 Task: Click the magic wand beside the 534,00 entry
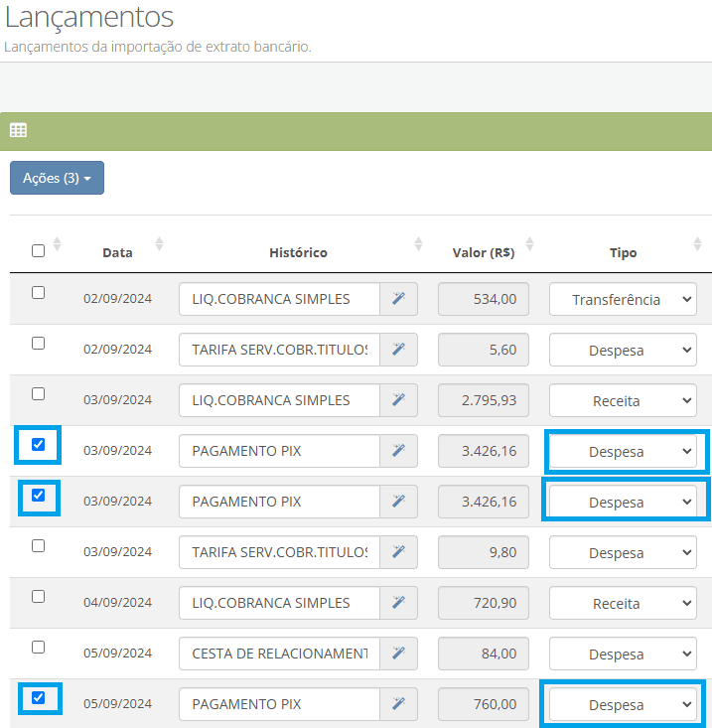tap(398, 299)
